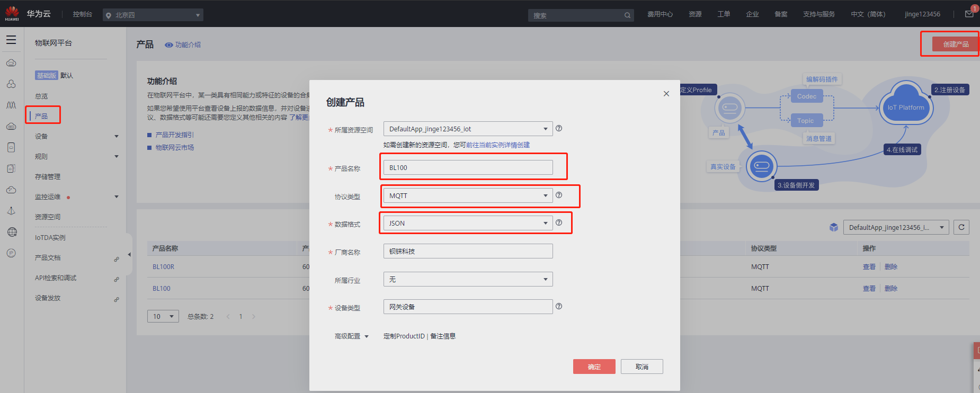This screenshot has width=980, height=393.
Task: Open the 北京四 region dropdown
Action: click(153, 15)
